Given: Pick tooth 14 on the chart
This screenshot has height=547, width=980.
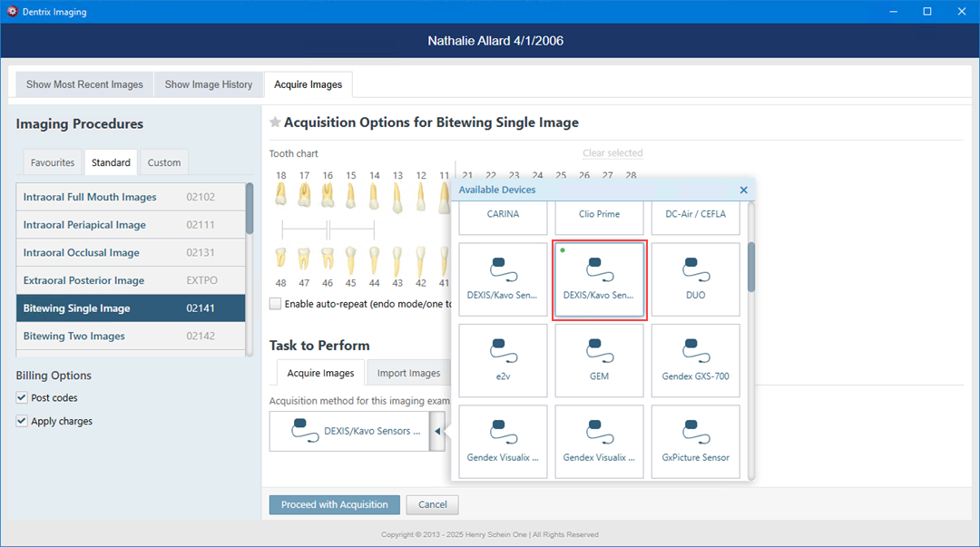Looking at the screenshot, I should [374, 196].
